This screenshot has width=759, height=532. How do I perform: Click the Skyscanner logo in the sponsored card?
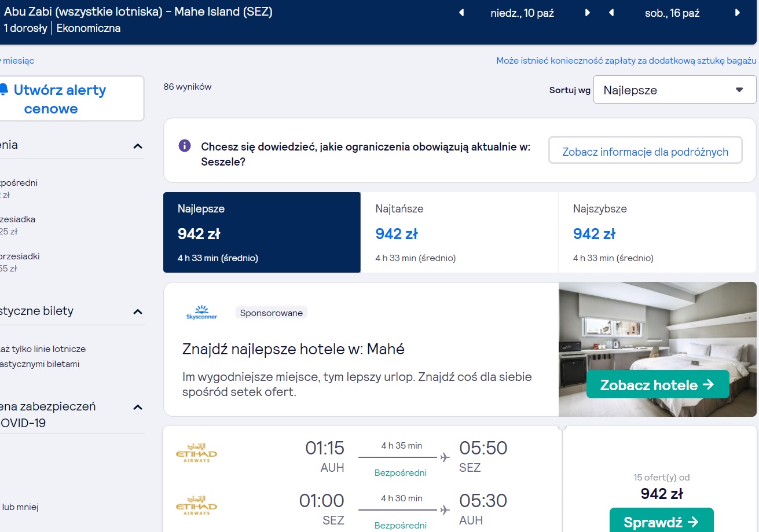click(201, 313)
